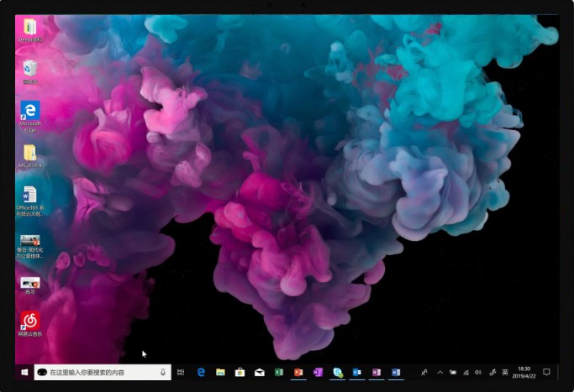574x392 pixels.
Task: Select the 整合 PowerPoint file on the desktop
Action: [x=30, y=247]
